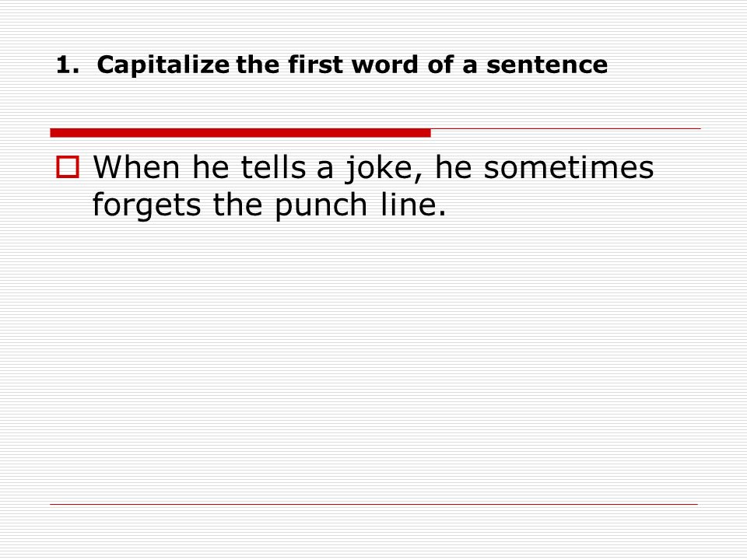The image size is (747, 560).
Task: Click the bold word "of" in the title
Action: point(440,65)
